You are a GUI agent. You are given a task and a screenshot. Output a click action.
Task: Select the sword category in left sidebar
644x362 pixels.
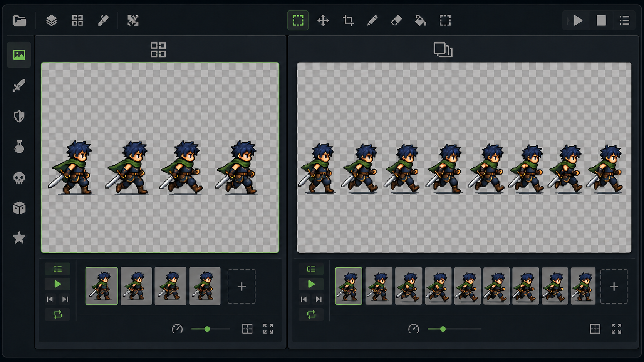[19, 85]
